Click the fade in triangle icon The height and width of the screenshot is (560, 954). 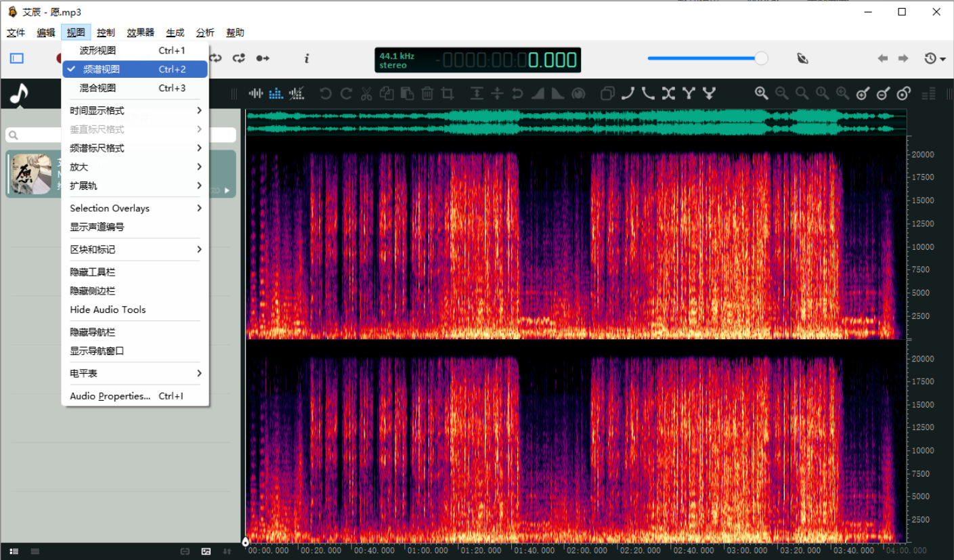(x=539, y=93)
